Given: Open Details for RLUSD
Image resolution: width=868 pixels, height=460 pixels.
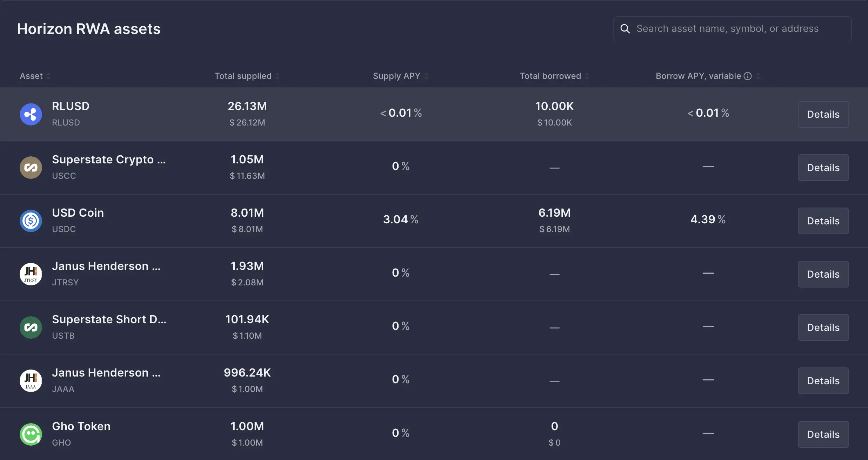Looking at the screenshot, I should [x=823, y=114].
